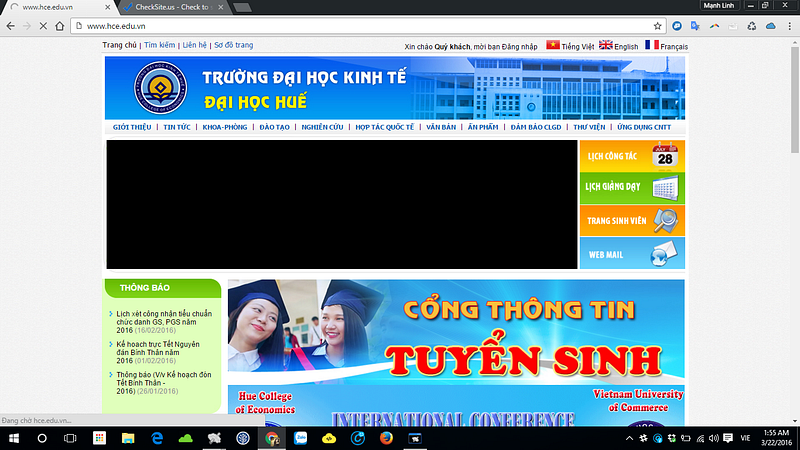Open the LỊCH GIẢNG DẠY button
This screenshot has height=450, width=800.
point(632,188)
